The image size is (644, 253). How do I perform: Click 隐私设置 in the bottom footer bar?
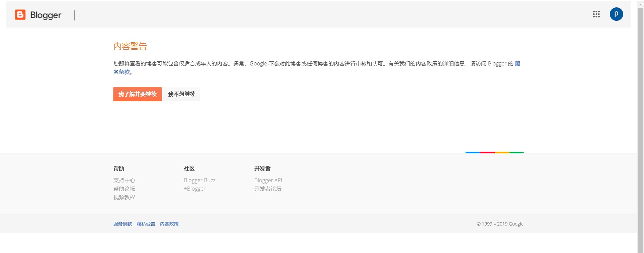pos(146,224)
